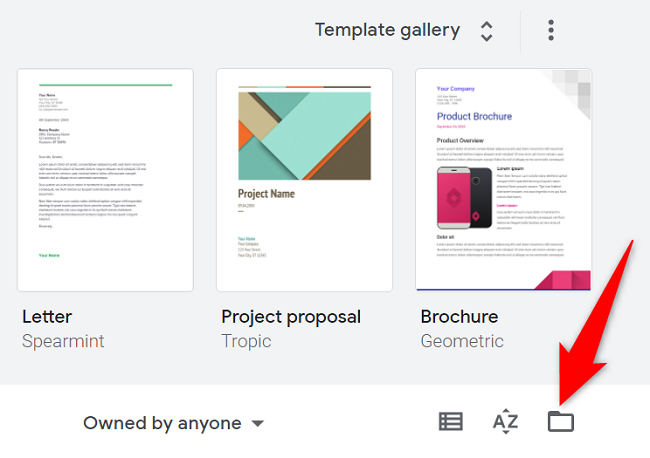The width and height of the screenshot is (650, 458).
Task: Open the file picker folder icon
Action: [561, 422]
